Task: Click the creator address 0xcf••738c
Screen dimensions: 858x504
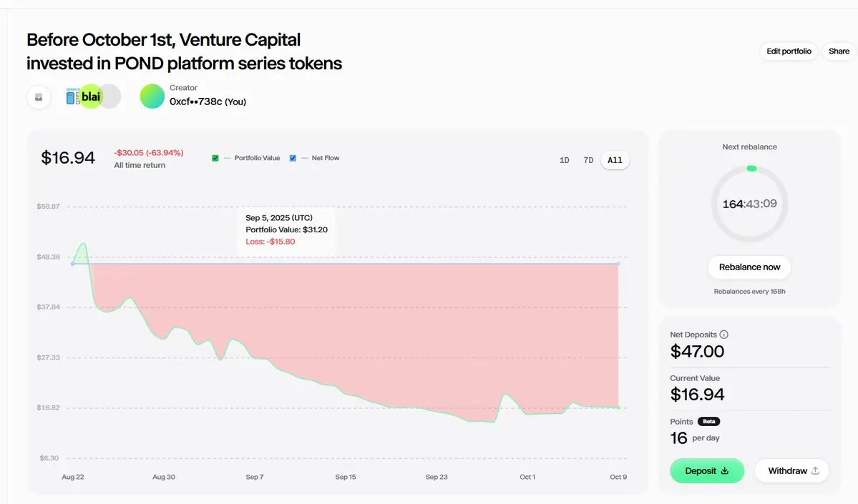Action: point(196,102)
